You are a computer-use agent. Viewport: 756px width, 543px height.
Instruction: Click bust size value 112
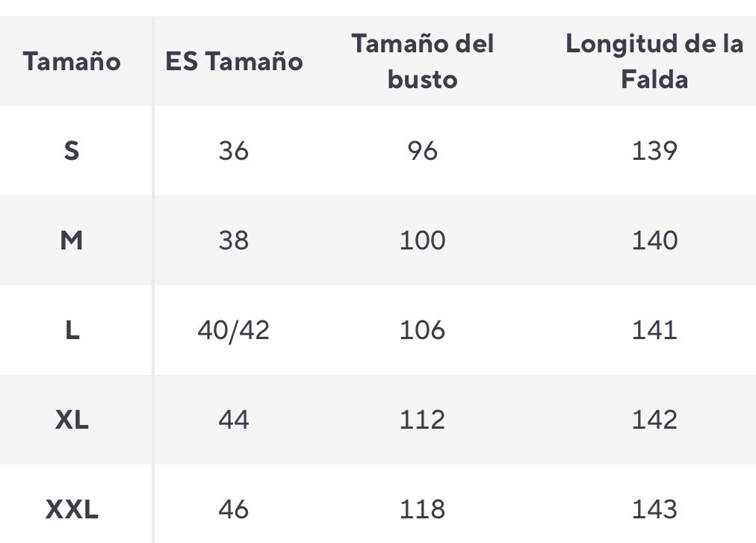(x=422, y=420)
